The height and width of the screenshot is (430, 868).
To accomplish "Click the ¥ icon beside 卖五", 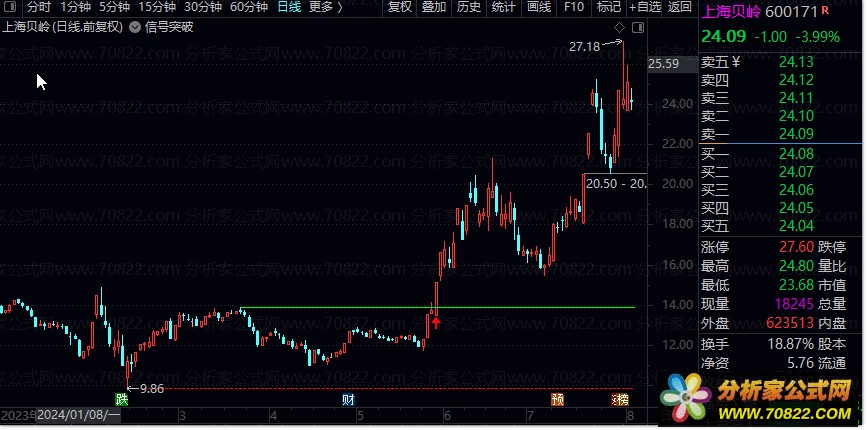I will tap(736, 63).
